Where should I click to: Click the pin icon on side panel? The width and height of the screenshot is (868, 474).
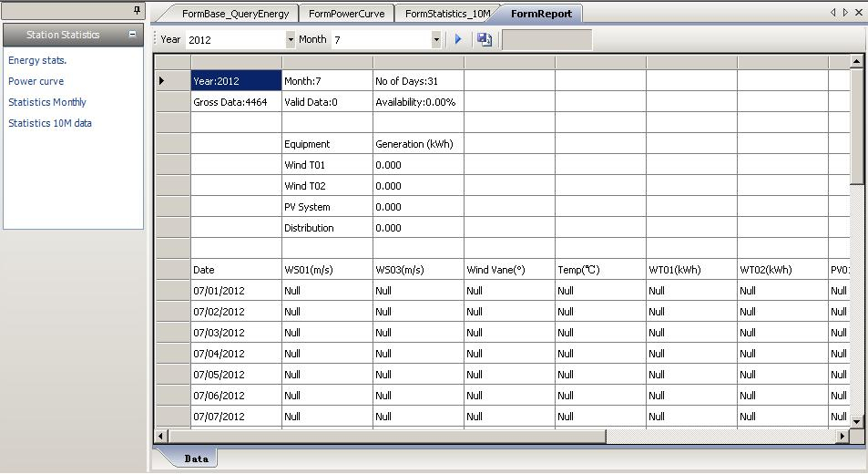coord(138,11)
